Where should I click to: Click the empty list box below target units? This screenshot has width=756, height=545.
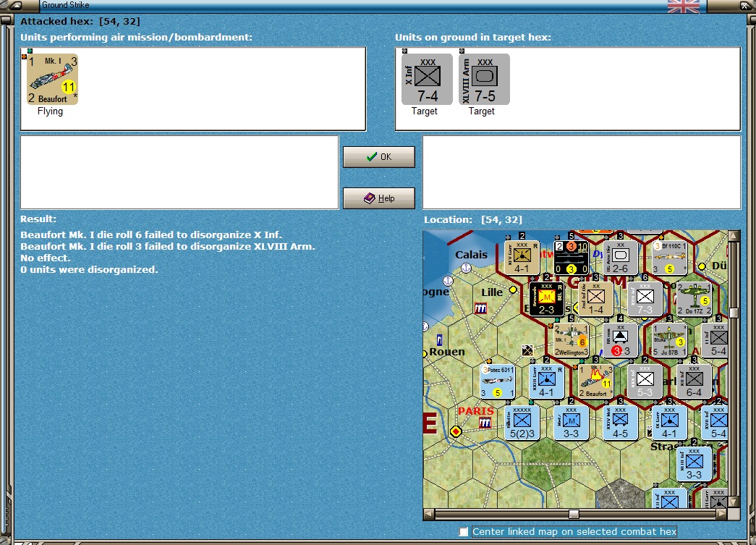click(582, 172)
